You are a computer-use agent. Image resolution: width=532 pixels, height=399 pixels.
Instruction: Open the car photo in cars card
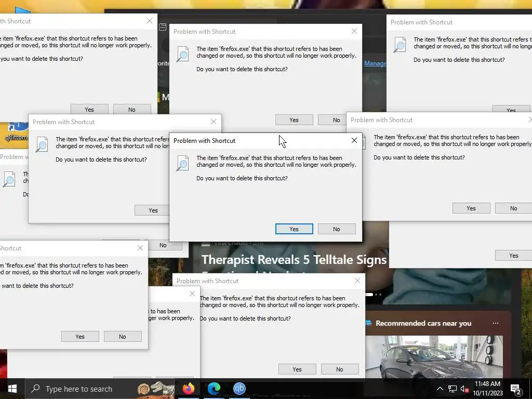(434, 357)
